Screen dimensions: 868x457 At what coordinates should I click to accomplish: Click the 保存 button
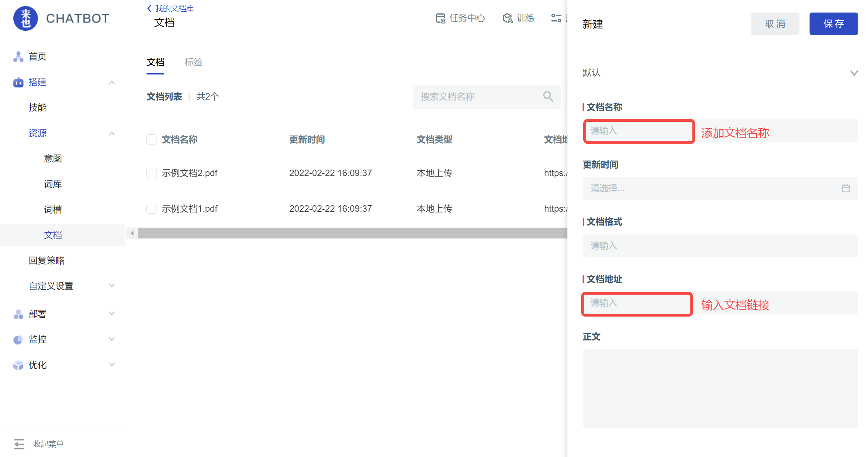tap(834, 24)
